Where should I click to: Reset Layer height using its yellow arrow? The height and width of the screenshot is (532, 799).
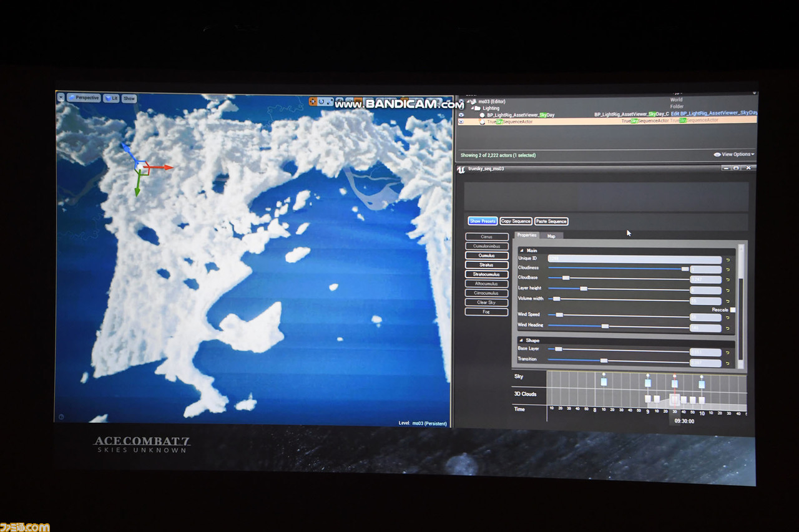[728, 291]
